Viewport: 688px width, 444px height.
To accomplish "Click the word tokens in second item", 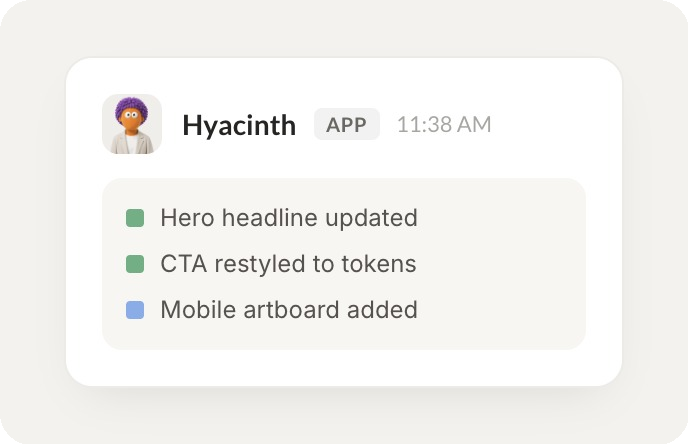I will pyautogui.click(x=379, y=264).
